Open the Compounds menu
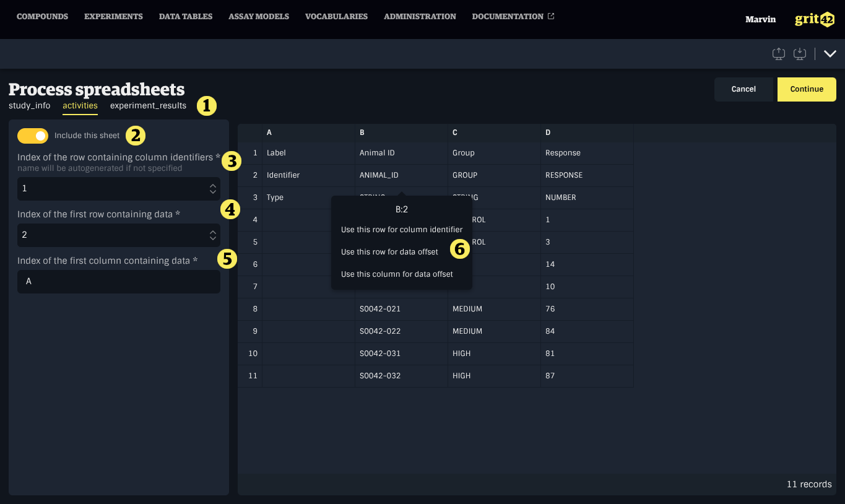The width and height of the screenshot is (845, 504). coord(42,17)
